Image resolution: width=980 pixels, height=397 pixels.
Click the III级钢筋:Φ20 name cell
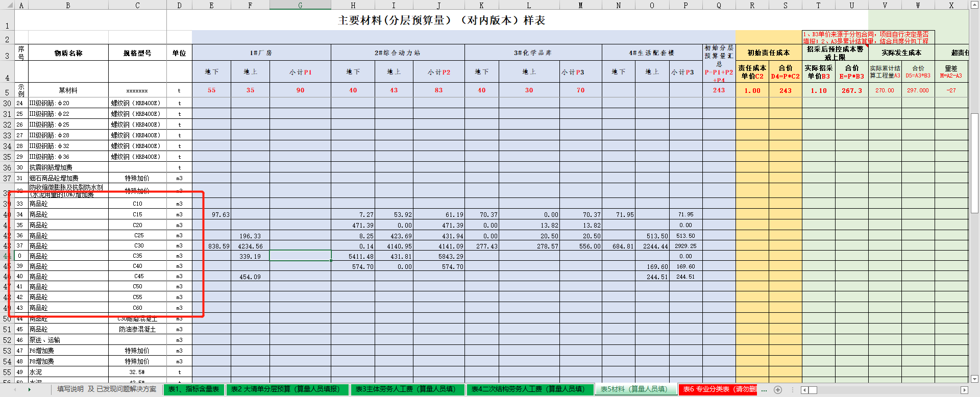pyautogui.click(x=68, y=103)
